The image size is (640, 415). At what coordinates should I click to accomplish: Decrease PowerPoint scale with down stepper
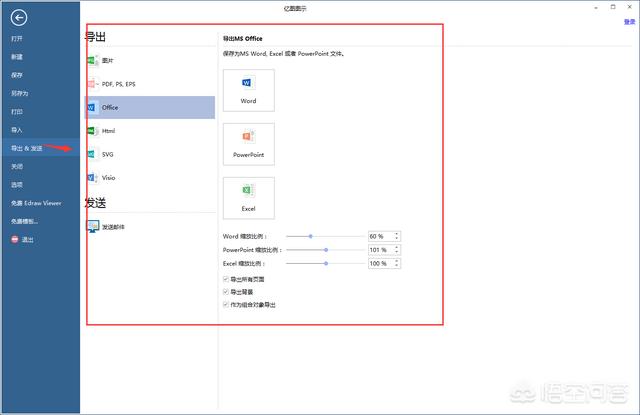tap(397, 252)
